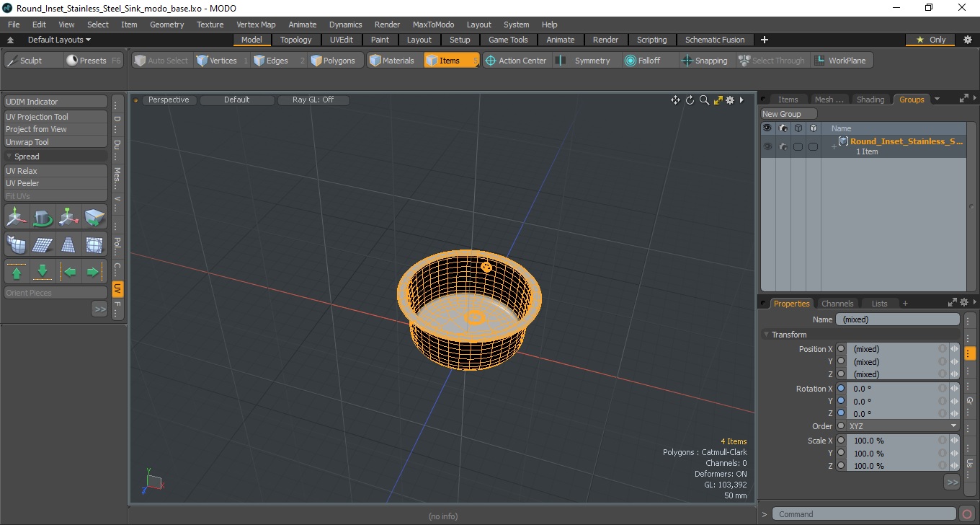Click the viewport zoom magnifier icon

[704, 100]
